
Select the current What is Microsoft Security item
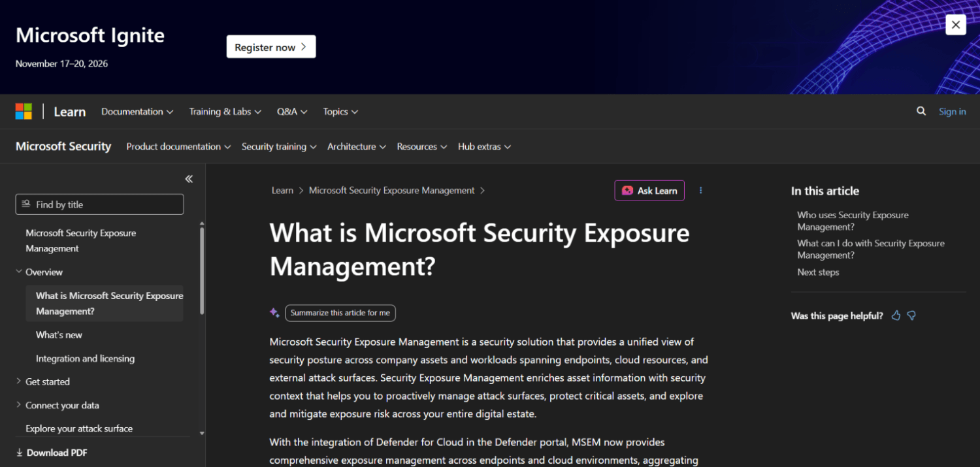coord(105,303)
